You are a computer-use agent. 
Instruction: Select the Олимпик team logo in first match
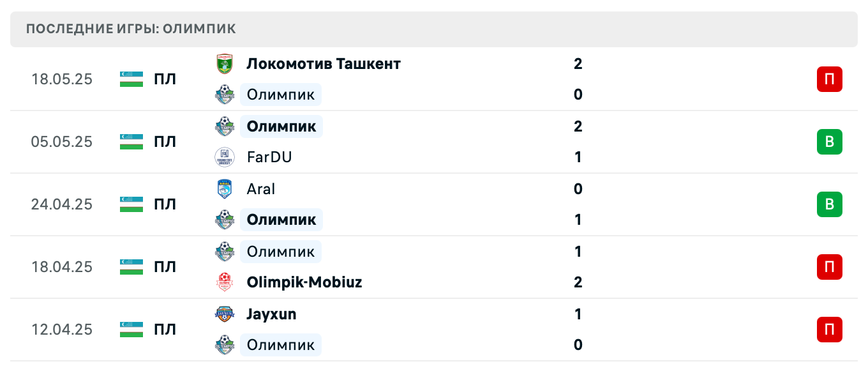pos(224,95)
